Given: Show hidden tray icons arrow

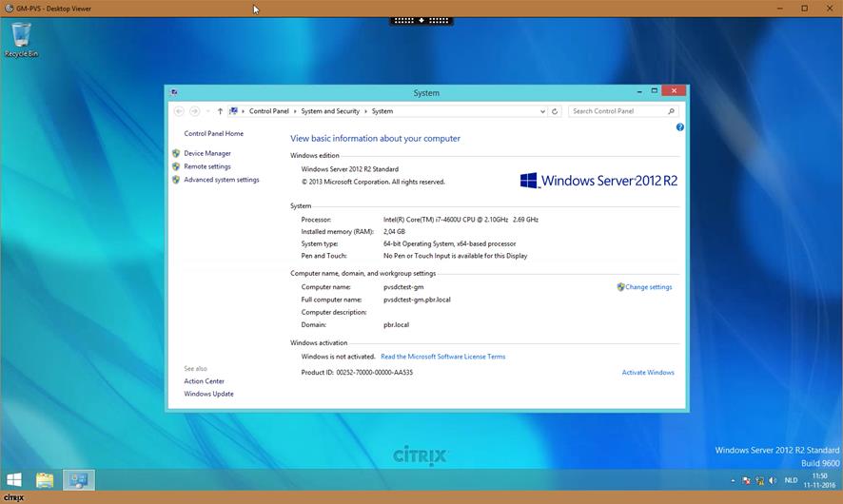Looking at the screenshot, I should click(x=733, y=480).
